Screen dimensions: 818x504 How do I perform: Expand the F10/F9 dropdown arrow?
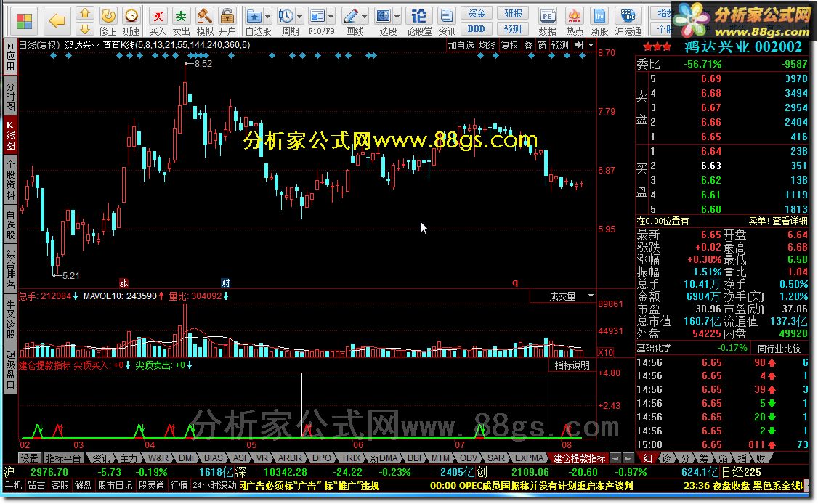click(331, 17)
